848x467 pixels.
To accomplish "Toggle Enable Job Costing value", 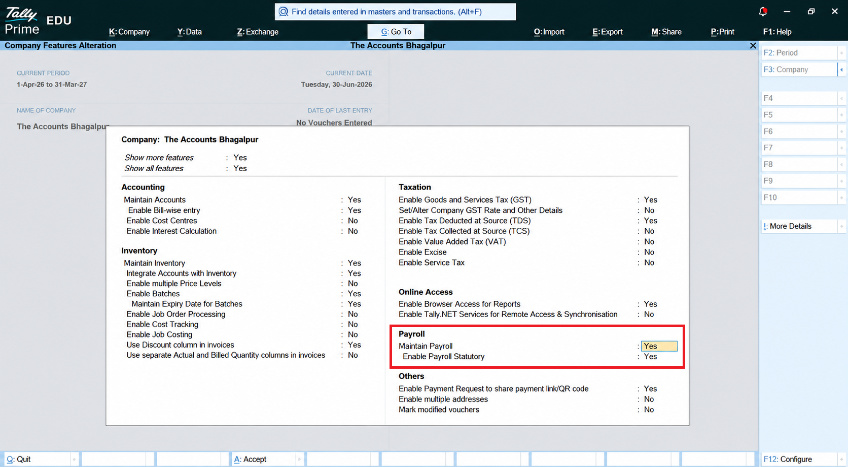I will pos(353,335).
